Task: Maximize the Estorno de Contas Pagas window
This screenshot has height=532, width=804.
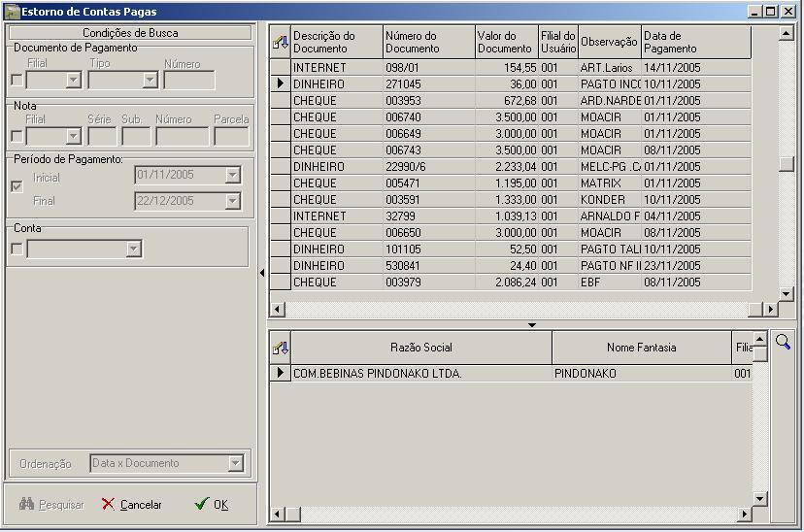Action: (771, 12)
